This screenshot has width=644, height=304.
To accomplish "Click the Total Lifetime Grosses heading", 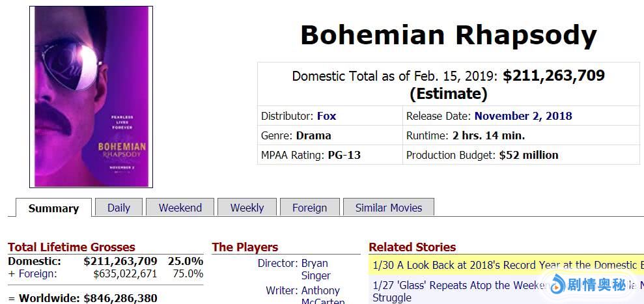I will point(72,247).
